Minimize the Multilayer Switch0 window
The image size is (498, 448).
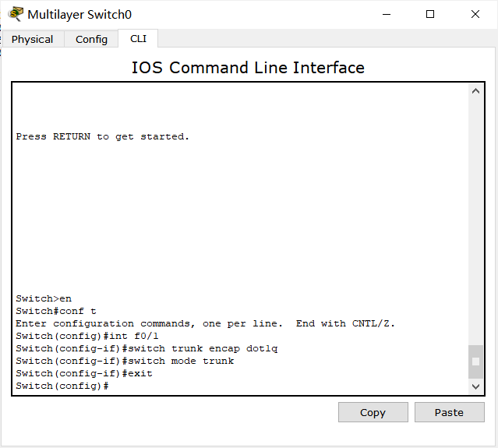tap(385, 14)
